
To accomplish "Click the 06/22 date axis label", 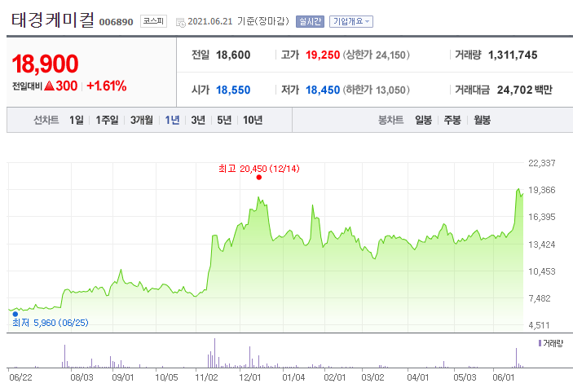I will pos(20,377).
